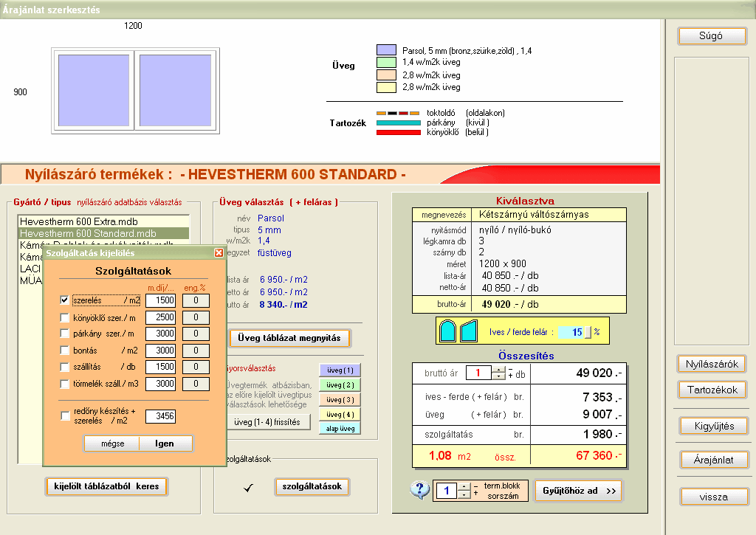Image resolution: width=756 pixels, height=535 pixels.
Task: Click the Parsol glass name value
Action: (270, 218)
